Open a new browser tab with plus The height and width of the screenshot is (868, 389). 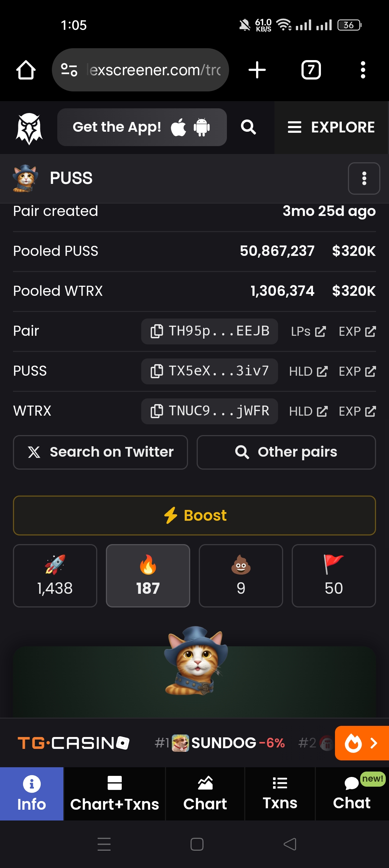pos(257,70)
